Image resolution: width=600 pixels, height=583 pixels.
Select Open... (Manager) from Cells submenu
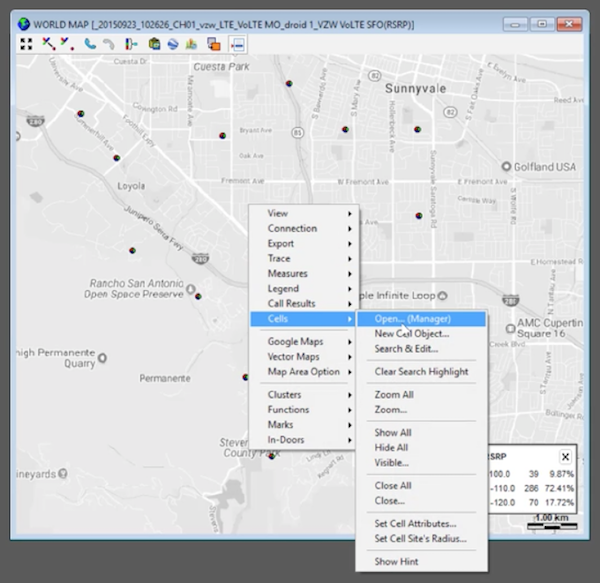click(x=412, y=318)
